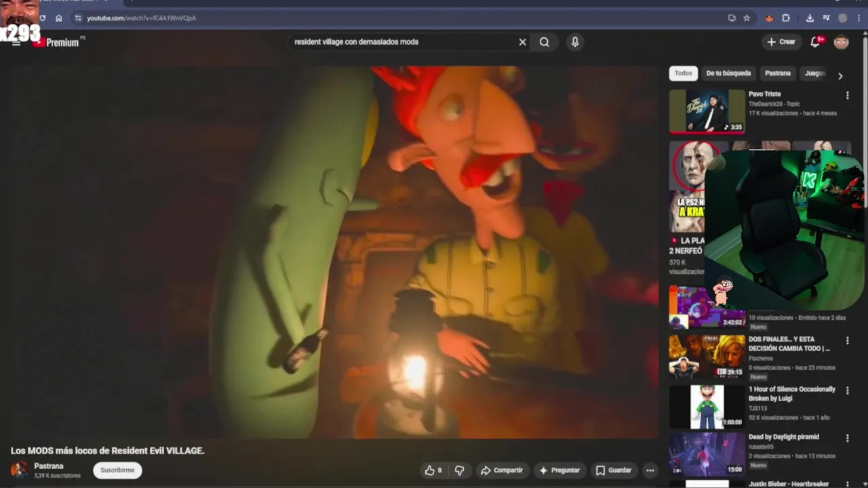Viewport: 868px width, 488px height.
Task: Open Pavo Triste video thumbnail
Action: click(707, 111)
